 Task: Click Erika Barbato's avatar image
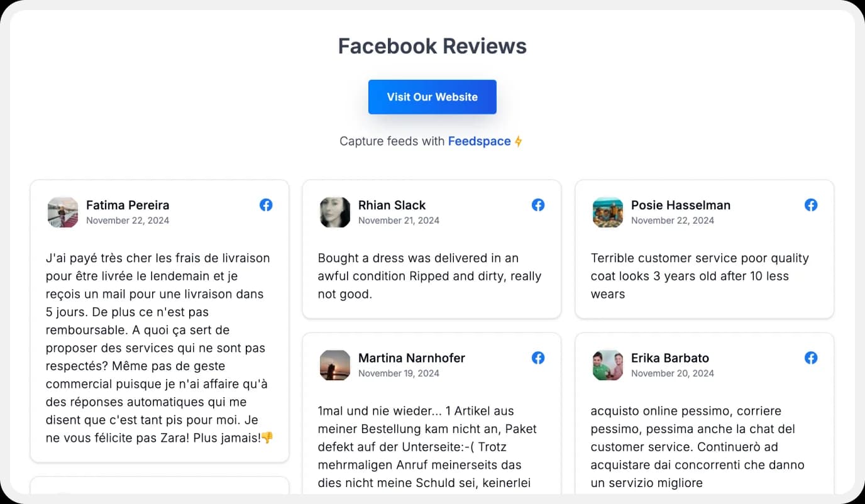(x=607, y=365)
